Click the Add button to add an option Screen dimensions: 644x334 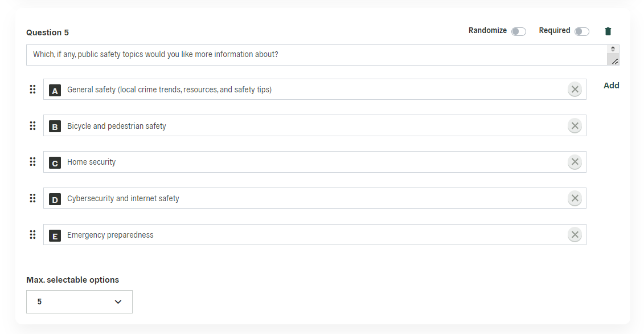tap(611, 85)
